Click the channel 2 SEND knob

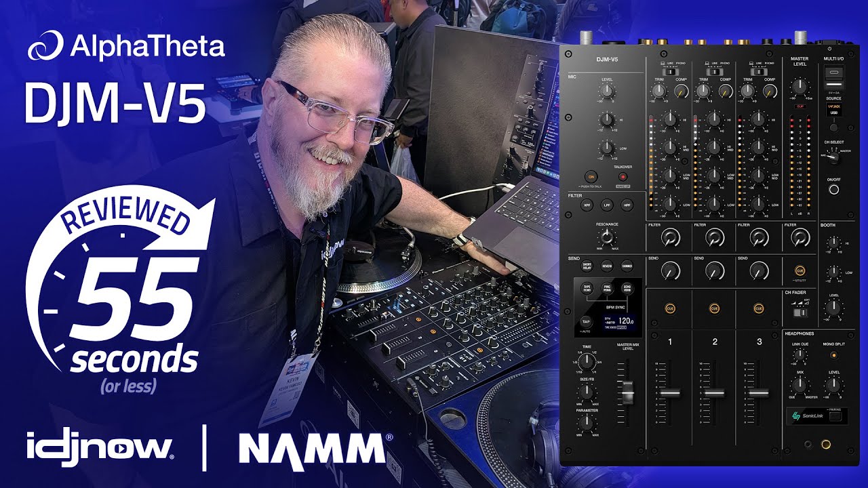[x=714, y=271]
